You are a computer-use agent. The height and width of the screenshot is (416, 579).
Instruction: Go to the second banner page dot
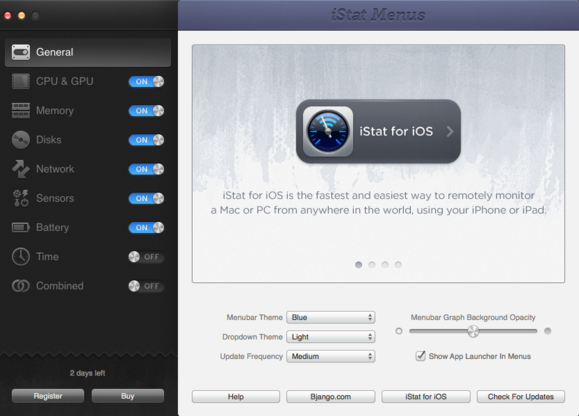[371, 265]
